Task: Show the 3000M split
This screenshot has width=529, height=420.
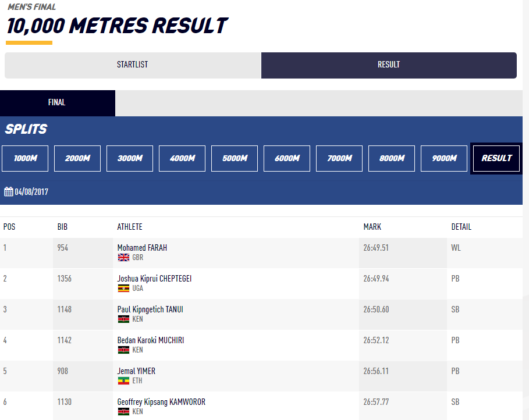Action: 130,158
